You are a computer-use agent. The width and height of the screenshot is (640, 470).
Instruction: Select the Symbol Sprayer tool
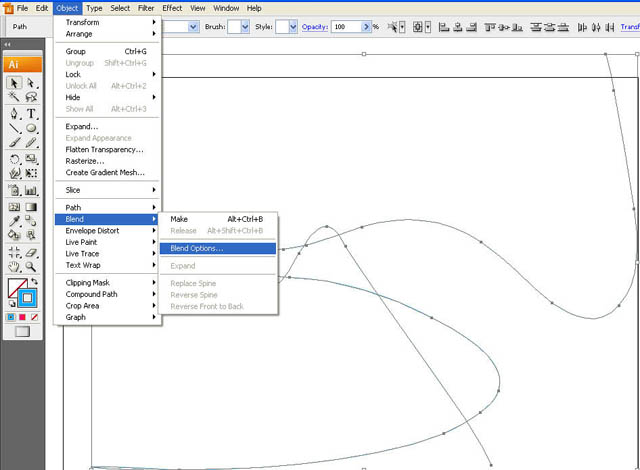14,190
